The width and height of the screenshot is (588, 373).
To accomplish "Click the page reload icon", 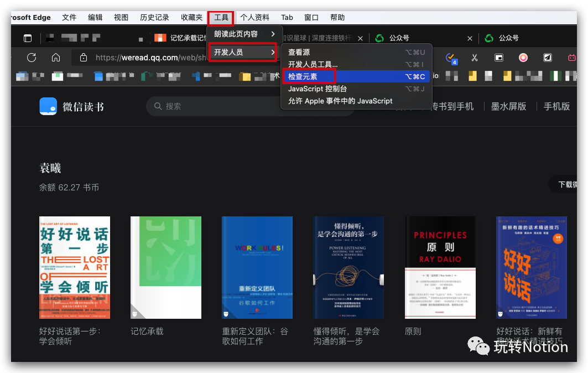I will coord(32,58).
